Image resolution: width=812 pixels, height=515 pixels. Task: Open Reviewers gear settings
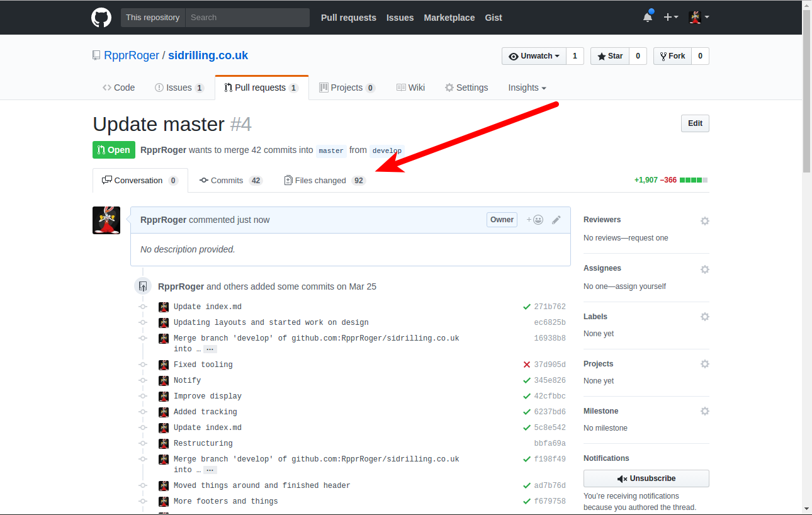coord(705,221)
